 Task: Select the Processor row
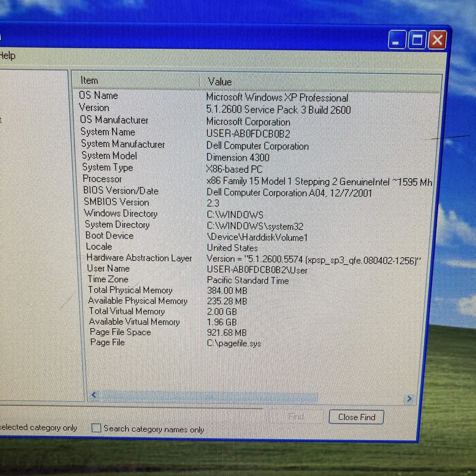[257, 180]
